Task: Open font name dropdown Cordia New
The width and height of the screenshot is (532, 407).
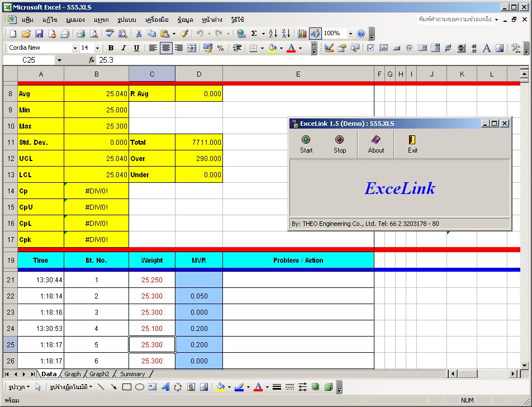Action: coord(75,48)
